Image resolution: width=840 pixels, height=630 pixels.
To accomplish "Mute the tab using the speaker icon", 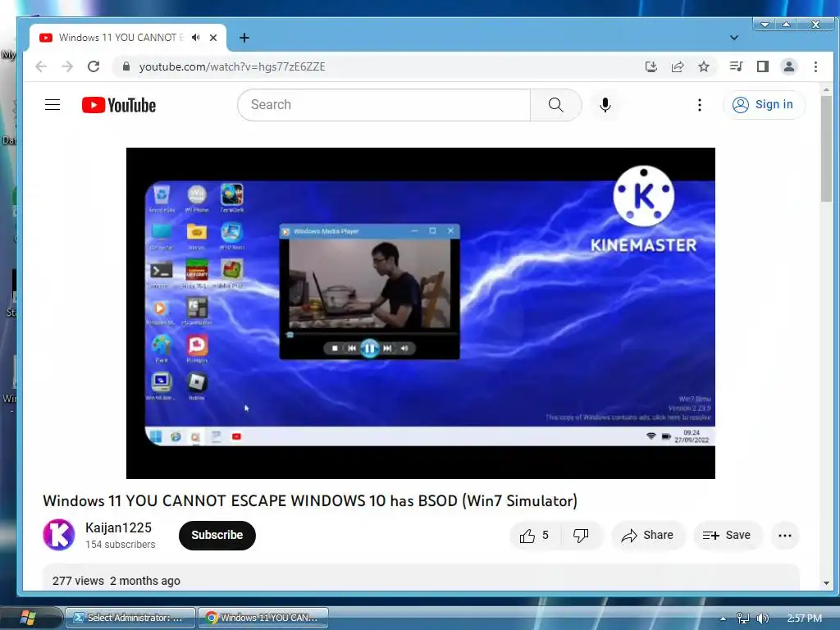I will [x=195, y=38].
